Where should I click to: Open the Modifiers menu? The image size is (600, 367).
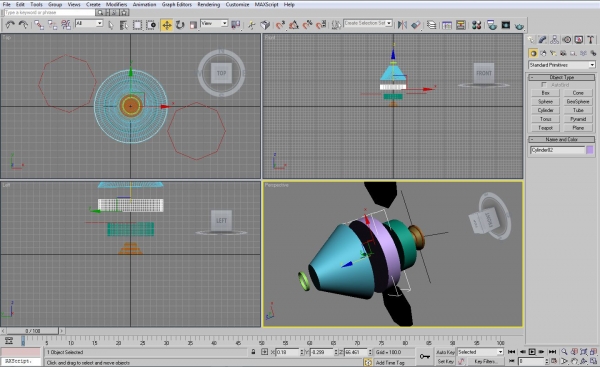click(x=116, y=5)
